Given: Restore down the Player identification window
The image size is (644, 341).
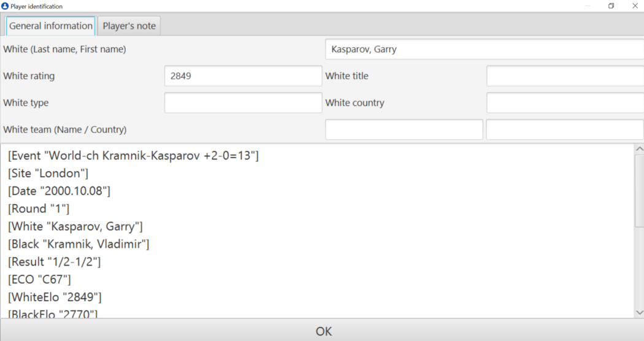Looking at the screenshot, I should 611,6.
